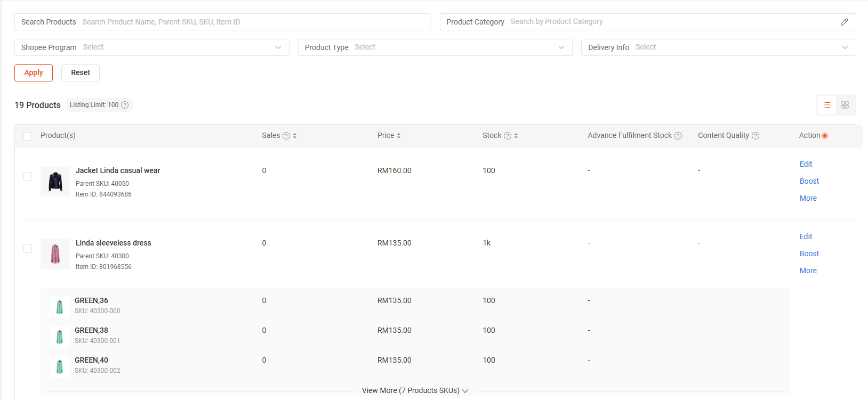
Task: Switch to grid view layout icon
Action: click(845, 105)
